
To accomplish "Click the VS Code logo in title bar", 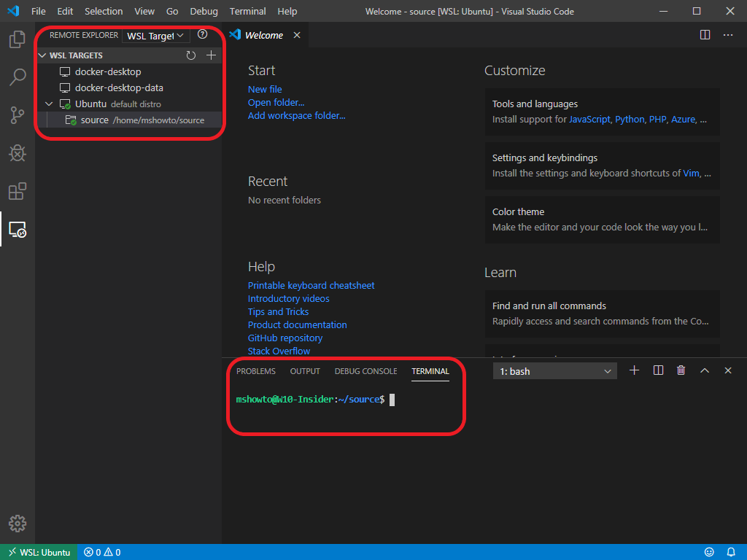I will click(13, 11).
